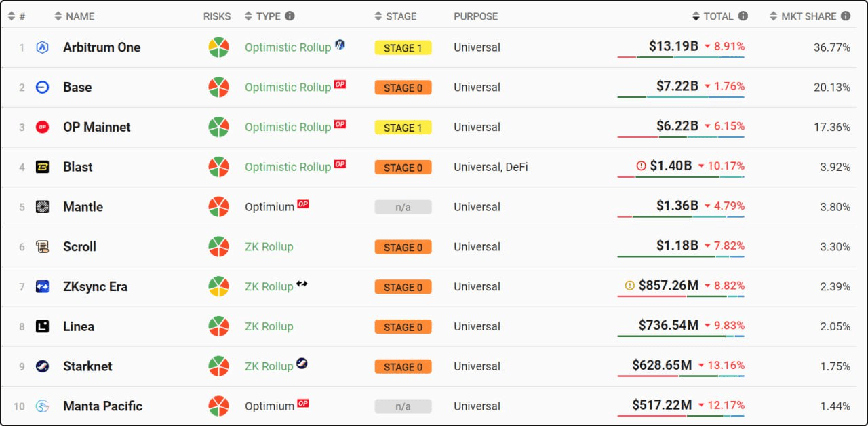
Task: Click the info icon next to TOTAL
Action: 743,16
